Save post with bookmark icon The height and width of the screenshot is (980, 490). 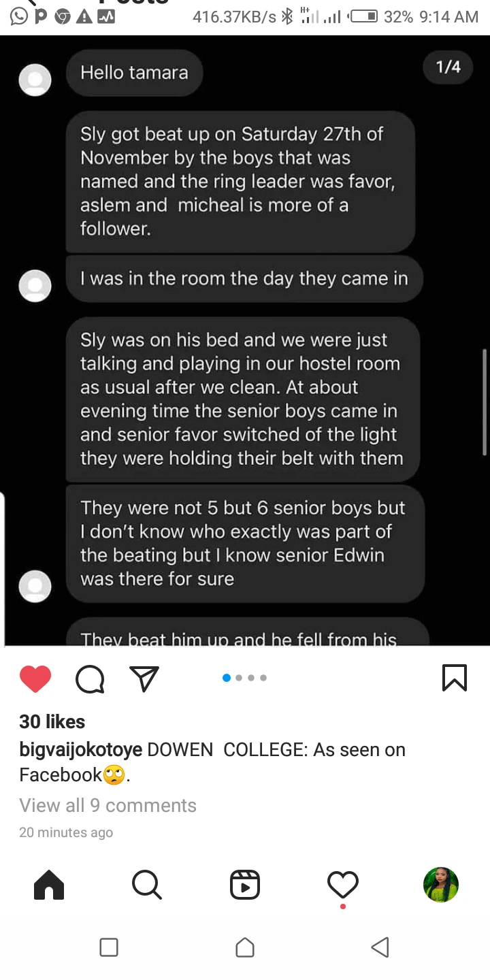[x=455, y=678]
